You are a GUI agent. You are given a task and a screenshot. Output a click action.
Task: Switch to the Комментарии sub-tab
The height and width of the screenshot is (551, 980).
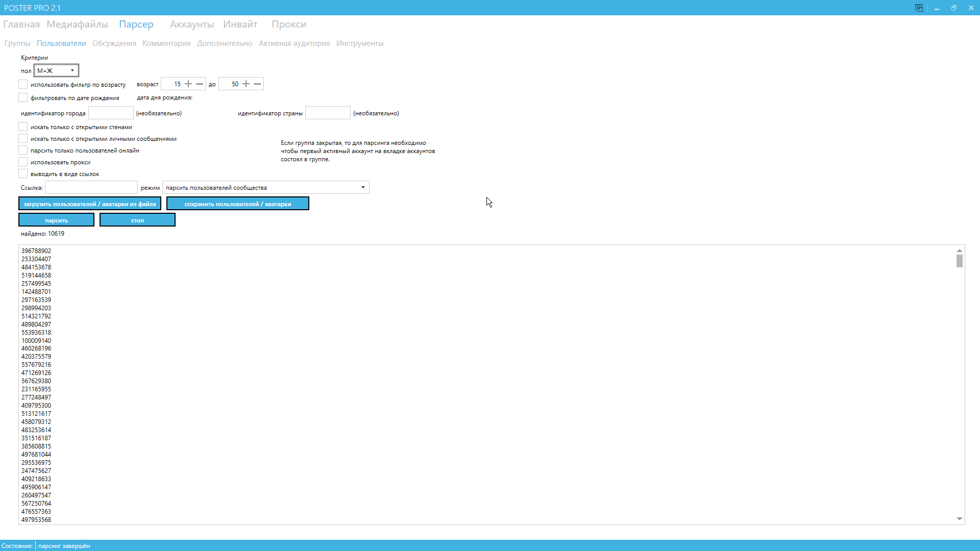coord(166,43)
